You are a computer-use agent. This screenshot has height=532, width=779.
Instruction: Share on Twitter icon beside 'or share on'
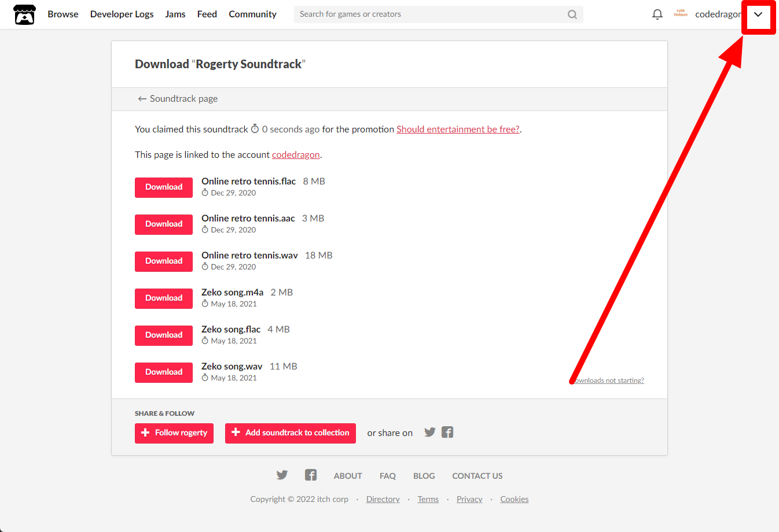click(430, 433)
